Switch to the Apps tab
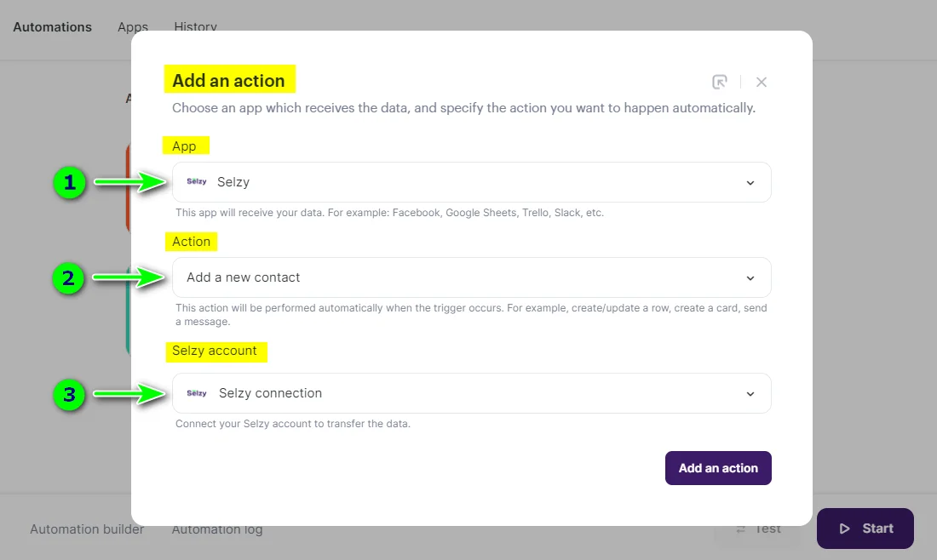This screenshot has width=937, height=560. pos(132,26)
